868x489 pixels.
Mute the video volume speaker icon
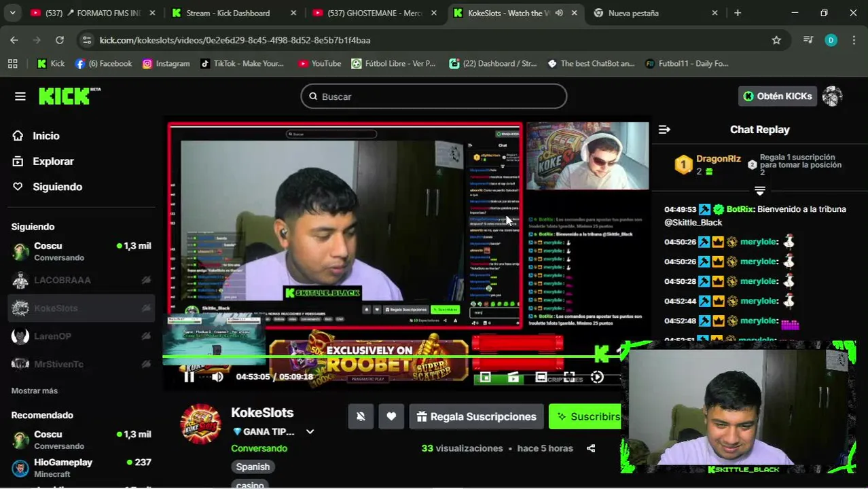click(217, 377)
